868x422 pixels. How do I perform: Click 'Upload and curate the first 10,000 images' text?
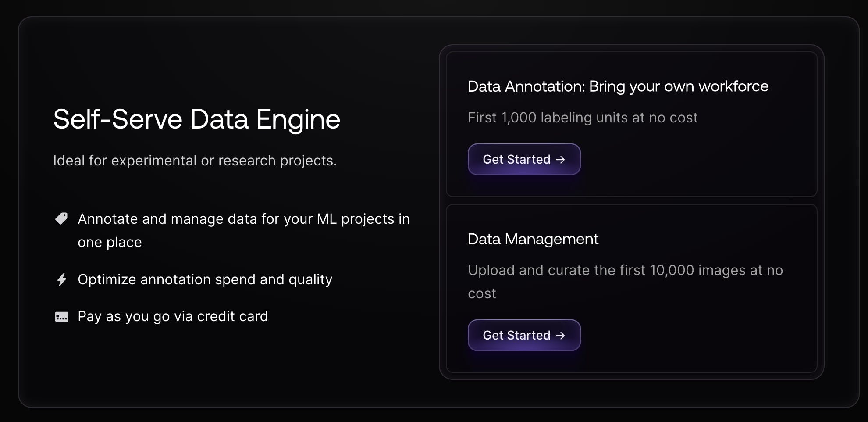tap(625, 270)
